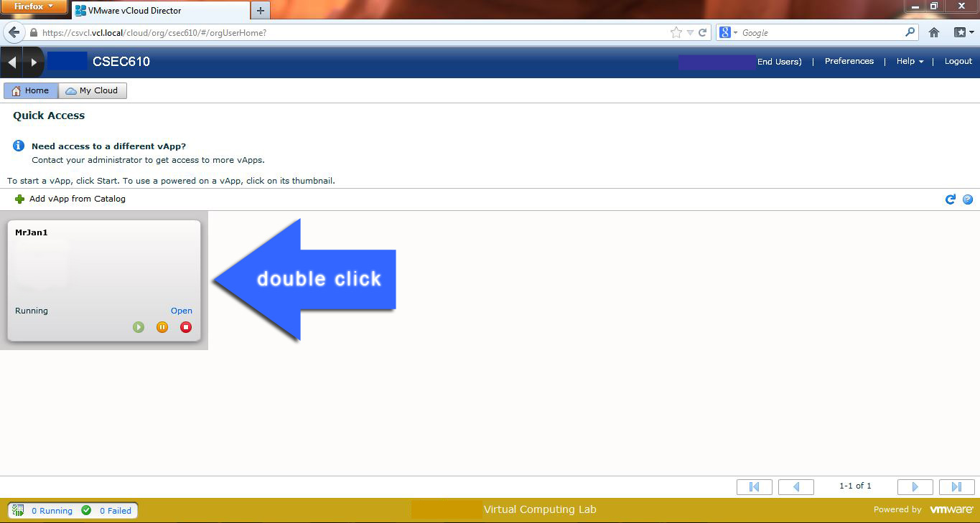The image size is (980, 523).
Task: Open the bookmarks menu button
Action: pyautogui.click(x=963, y=32)
